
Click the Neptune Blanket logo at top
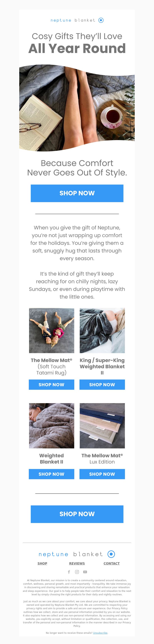(x=77, y=20)
